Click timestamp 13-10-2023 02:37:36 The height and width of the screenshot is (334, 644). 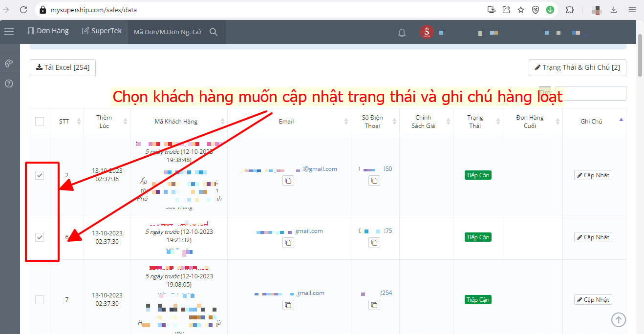coord(107,175)
